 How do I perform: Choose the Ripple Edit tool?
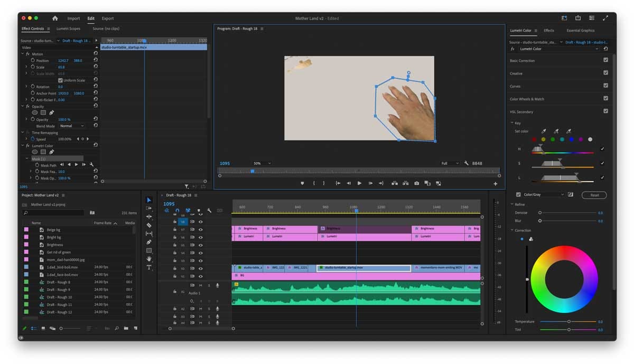point(149,217)
